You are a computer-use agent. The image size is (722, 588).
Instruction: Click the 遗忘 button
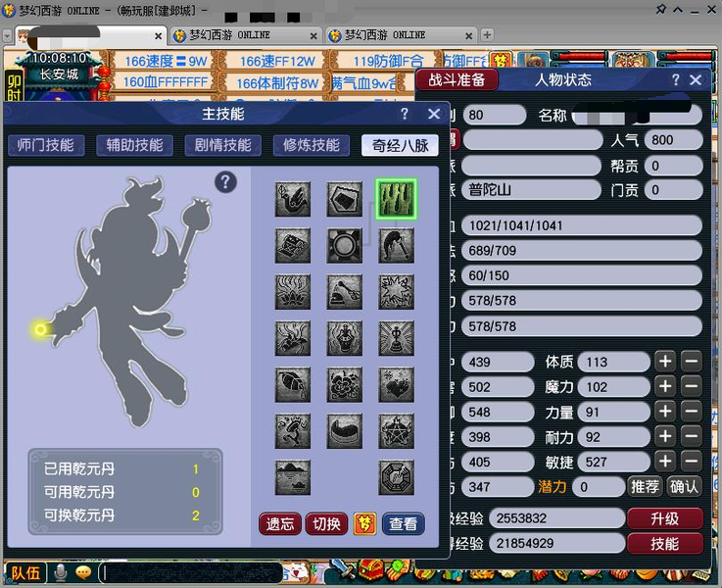tap(280, 524)
